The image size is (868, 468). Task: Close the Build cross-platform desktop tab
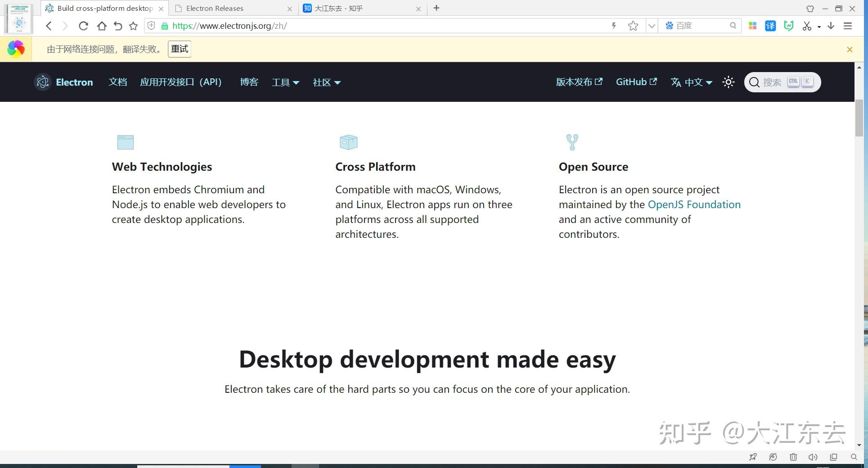click(x=161, y=9)
